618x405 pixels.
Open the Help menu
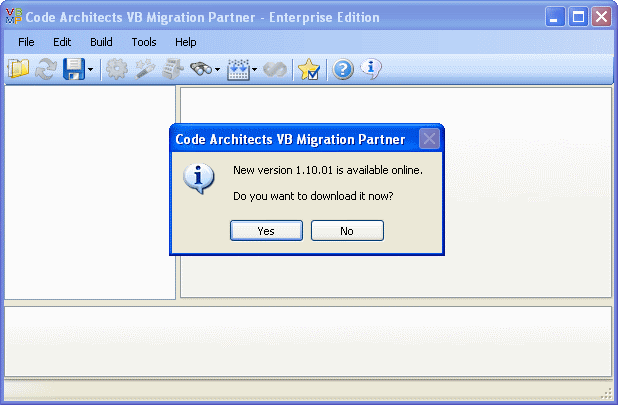[186, 42]
